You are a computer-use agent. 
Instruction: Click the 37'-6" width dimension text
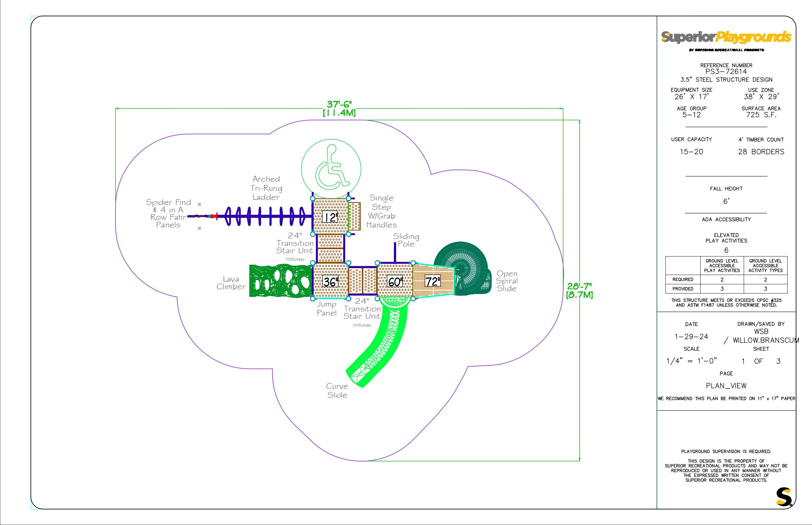tap(339, 104)
